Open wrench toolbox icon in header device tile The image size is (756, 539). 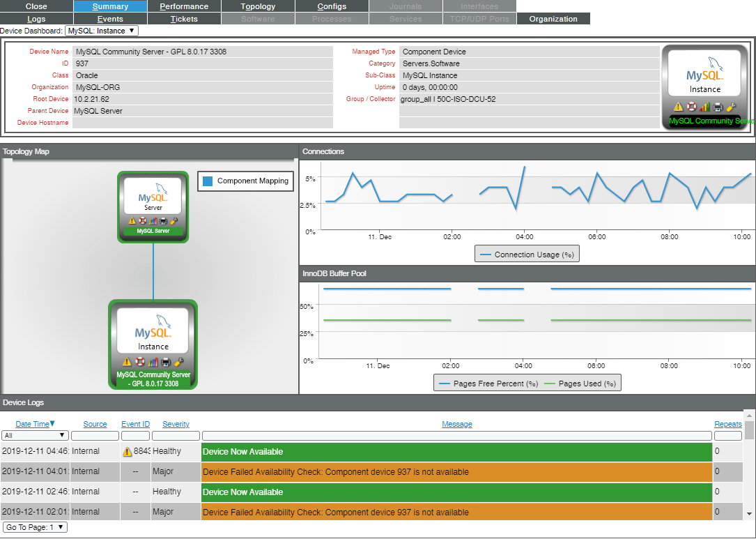(x=730, y=107)
